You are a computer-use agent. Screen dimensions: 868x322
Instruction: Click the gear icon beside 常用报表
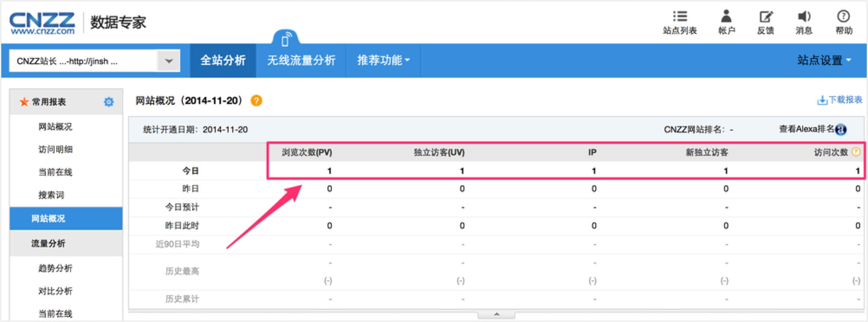tap(109, 102)
